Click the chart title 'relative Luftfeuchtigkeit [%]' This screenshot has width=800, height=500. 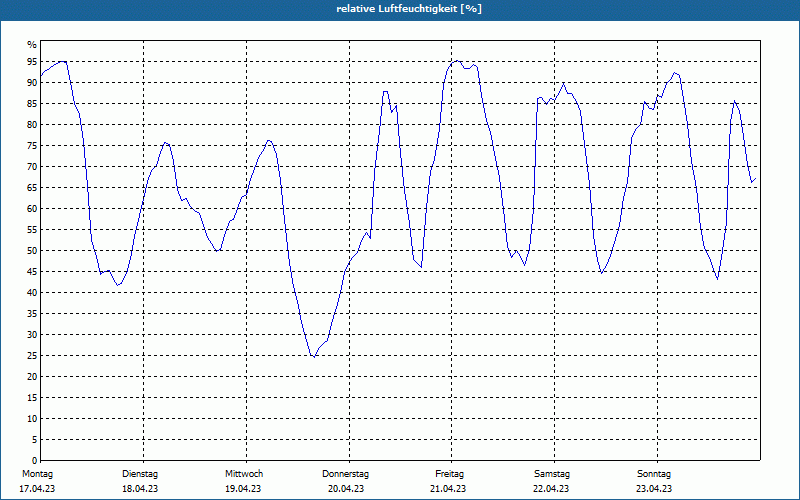coord(409,9)
